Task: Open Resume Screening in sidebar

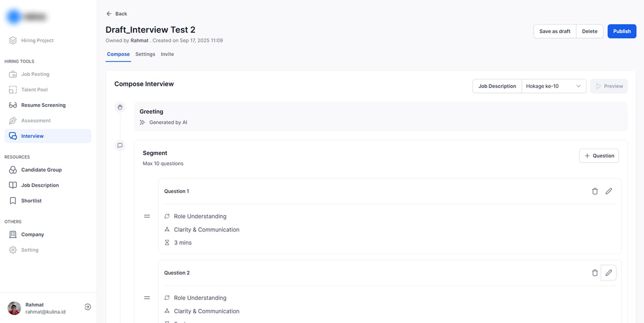Action: point(43,105)
